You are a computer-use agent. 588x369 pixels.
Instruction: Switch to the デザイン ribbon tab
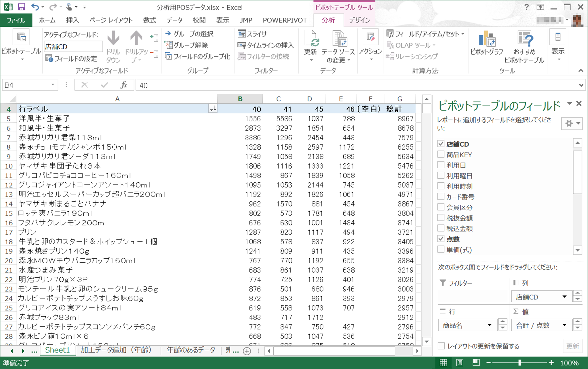click(x=360, y=20)
